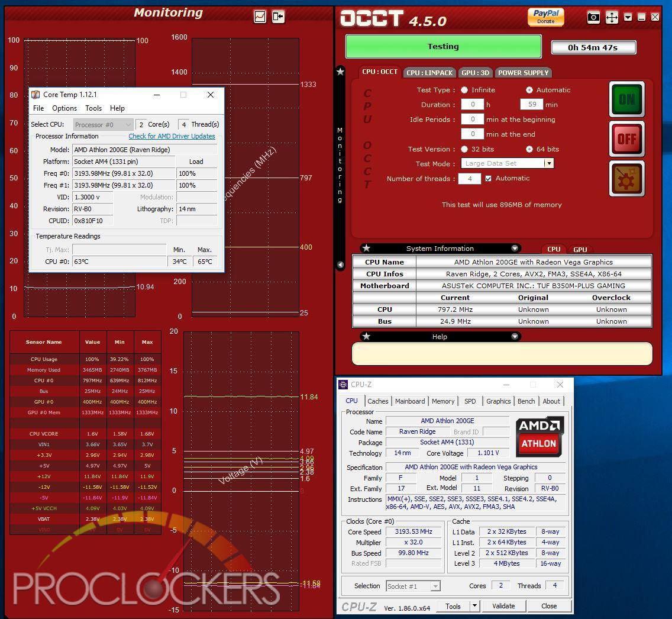Image resolution: width=672 pixels, height=619 pixels.
Task: Click the Tools button in CPU-Z
Action: (x=453, y=606)
